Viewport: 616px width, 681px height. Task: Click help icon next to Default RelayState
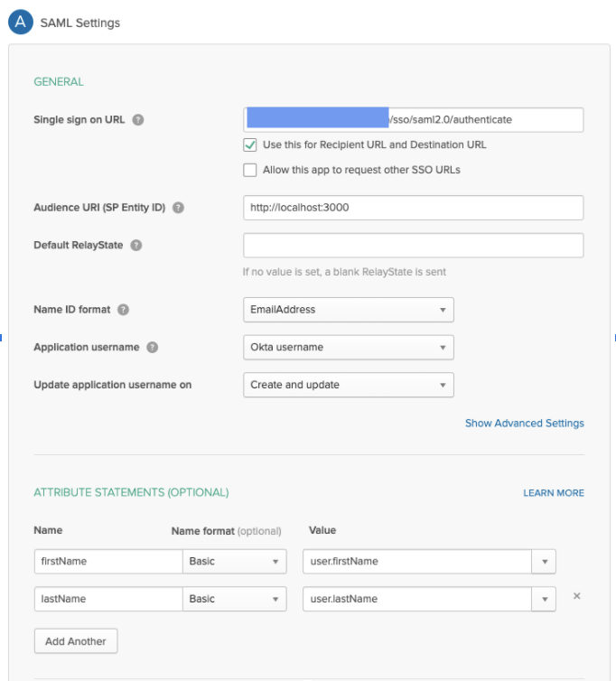click(136, 245)
